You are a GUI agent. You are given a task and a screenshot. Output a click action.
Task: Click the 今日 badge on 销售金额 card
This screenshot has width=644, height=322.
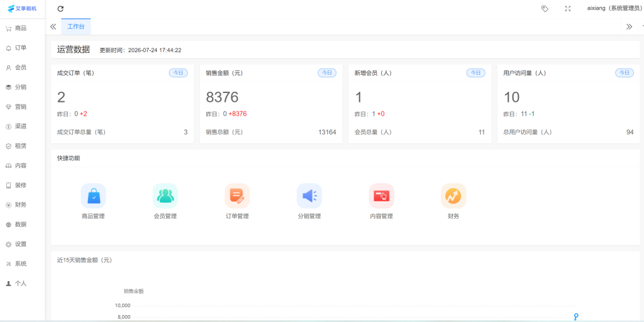(327, 73)
